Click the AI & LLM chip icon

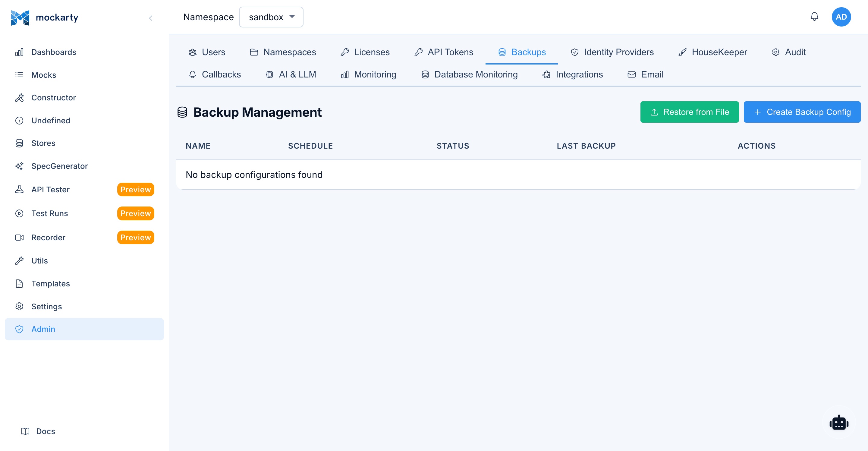(269, 74)
